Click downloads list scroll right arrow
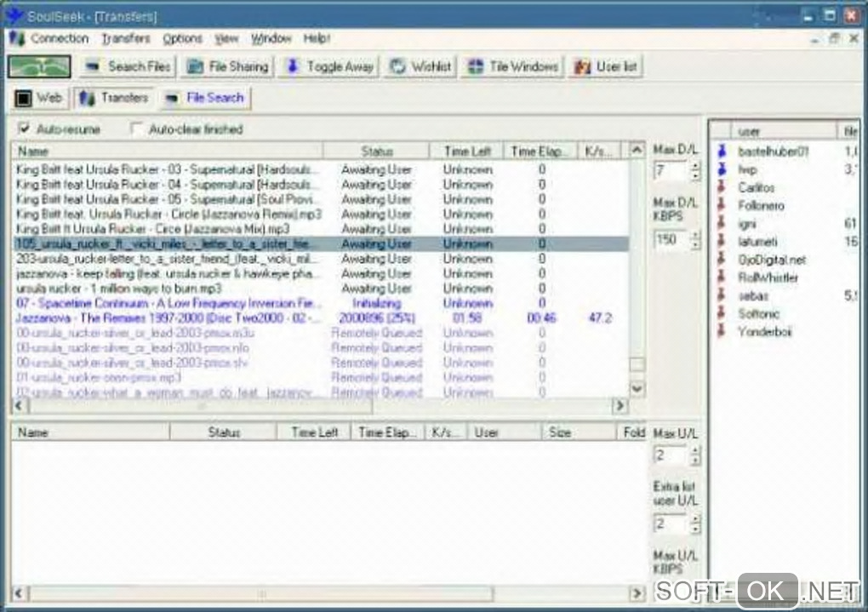This screenshot has height=612, width=868. pyautogui.click(x=620, y=406)
